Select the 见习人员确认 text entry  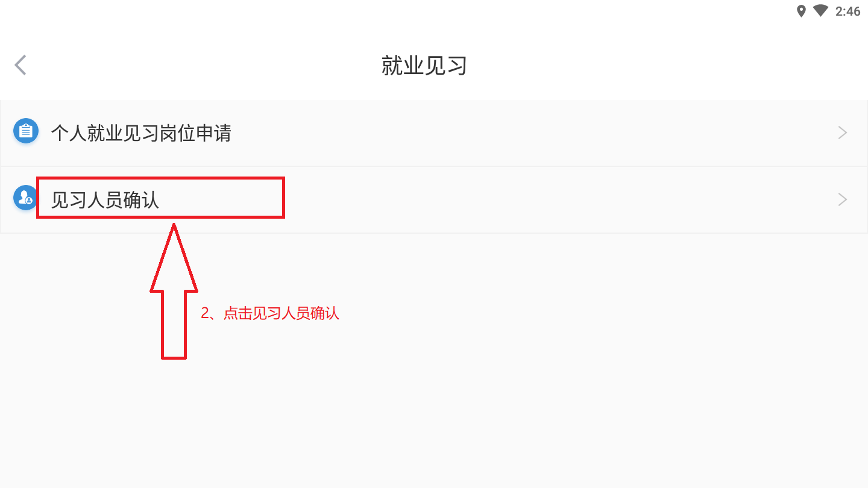105,199
